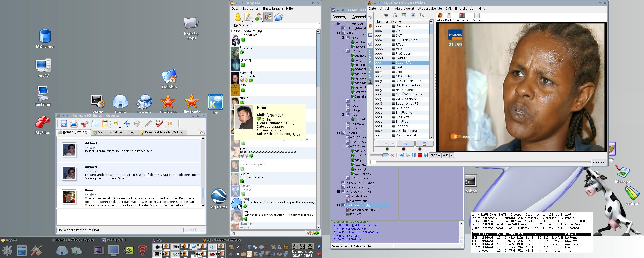
Task: Open the Bearbeiten menu in Kopete
Action: coord(251,9)
